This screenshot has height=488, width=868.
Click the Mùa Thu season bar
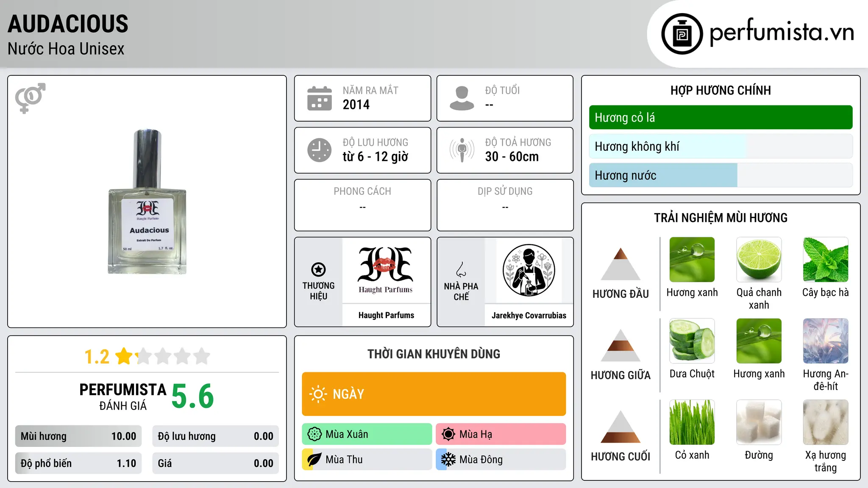pyautogui.click(x=367, y=460)
